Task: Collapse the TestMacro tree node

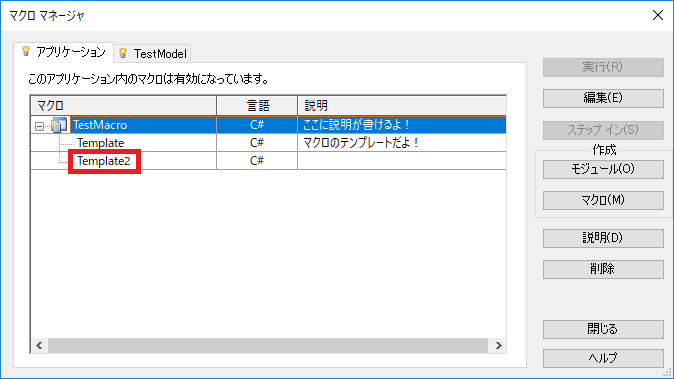Action: 40,126
